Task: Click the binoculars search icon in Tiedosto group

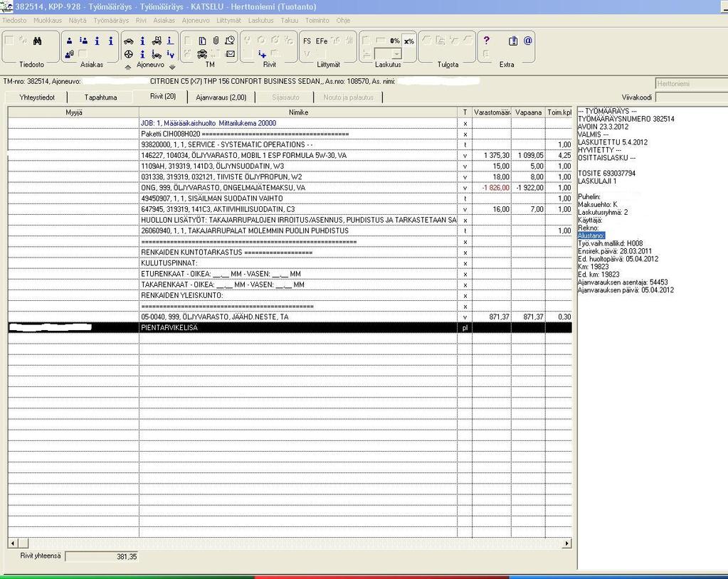Action: tap(37, 41)
